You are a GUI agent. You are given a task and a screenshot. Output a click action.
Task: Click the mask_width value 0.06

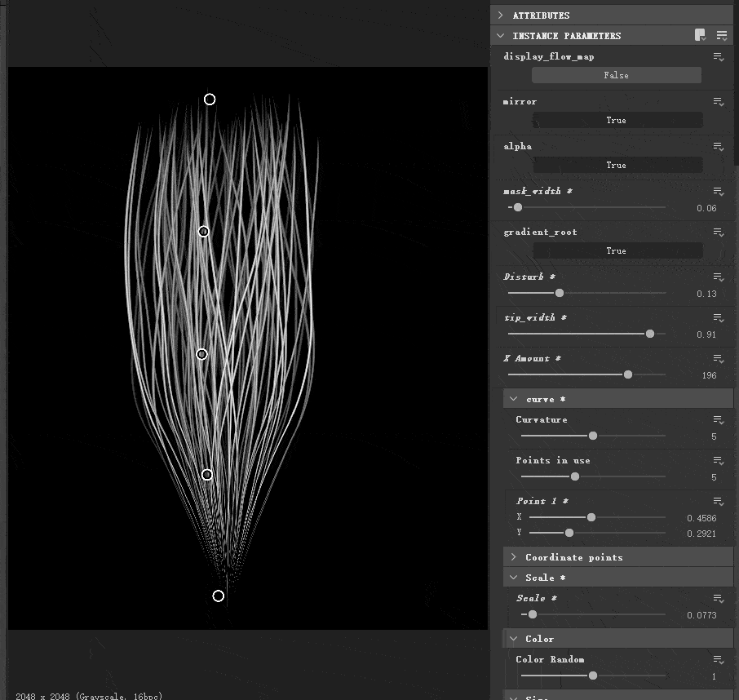pyautogui.click(x=706, y=208)
